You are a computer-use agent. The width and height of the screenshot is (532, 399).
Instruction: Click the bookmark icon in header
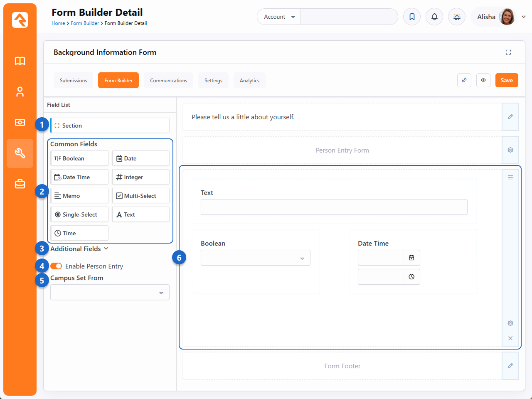[412, 17]
